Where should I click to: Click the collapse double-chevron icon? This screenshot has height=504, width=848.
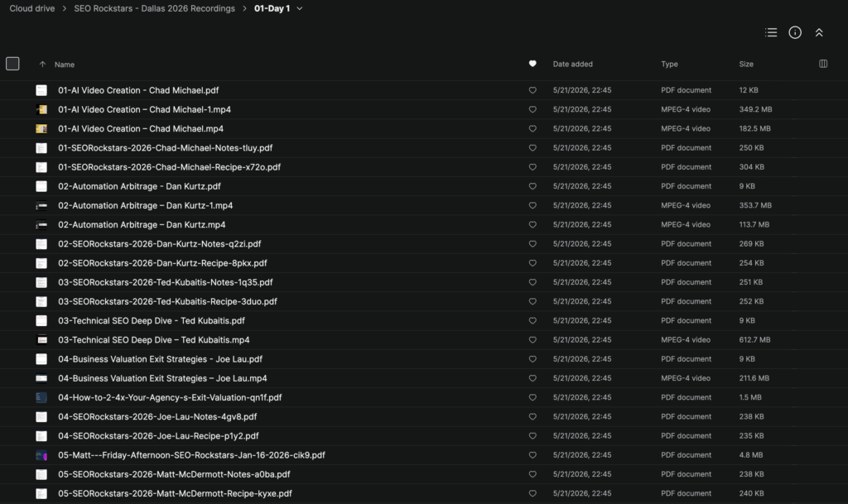point(819,32)
